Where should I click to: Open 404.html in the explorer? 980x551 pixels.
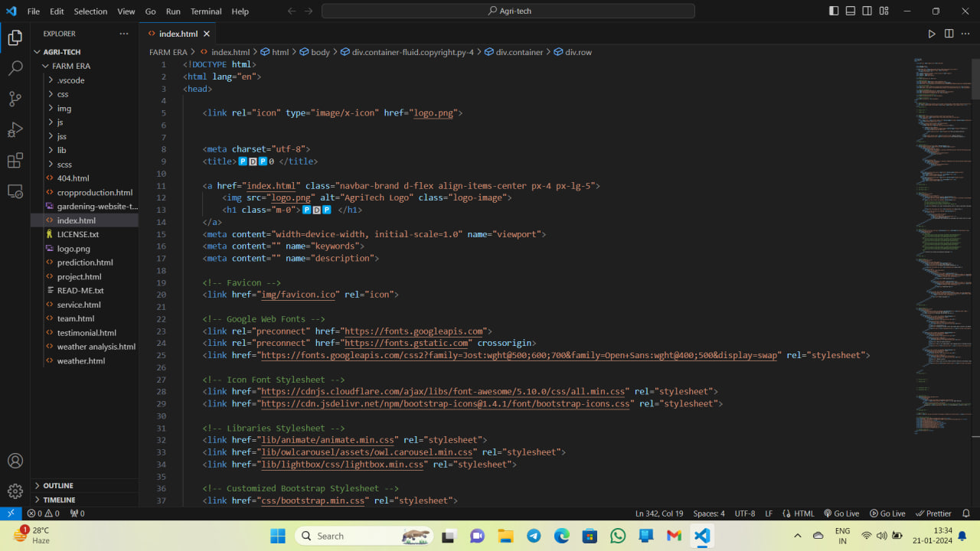click(84, 178)
